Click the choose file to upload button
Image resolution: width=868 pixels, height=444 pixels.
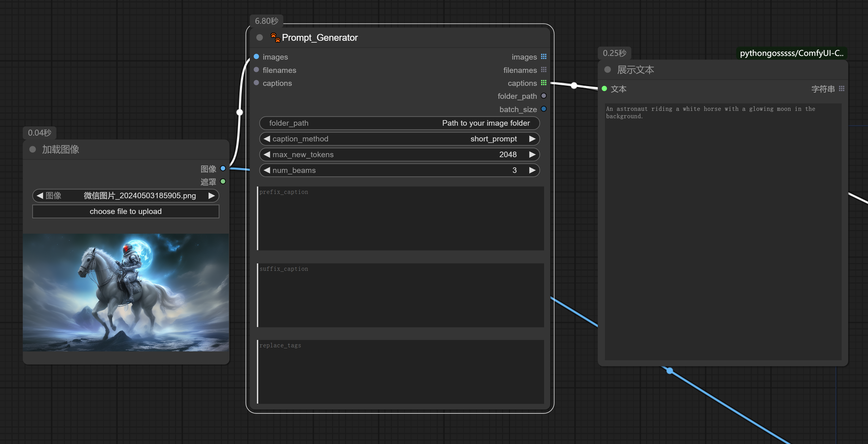tap(126, 212)
